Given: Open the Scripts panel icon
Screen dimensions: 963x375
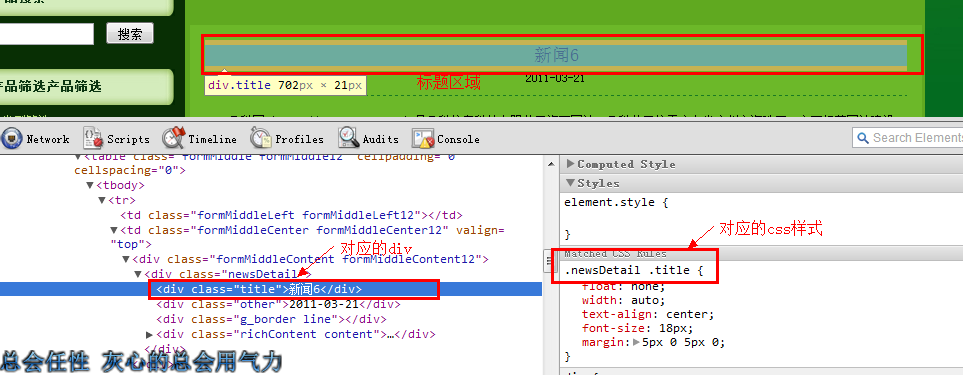Looking at the screenshot, I should [93, 139].
